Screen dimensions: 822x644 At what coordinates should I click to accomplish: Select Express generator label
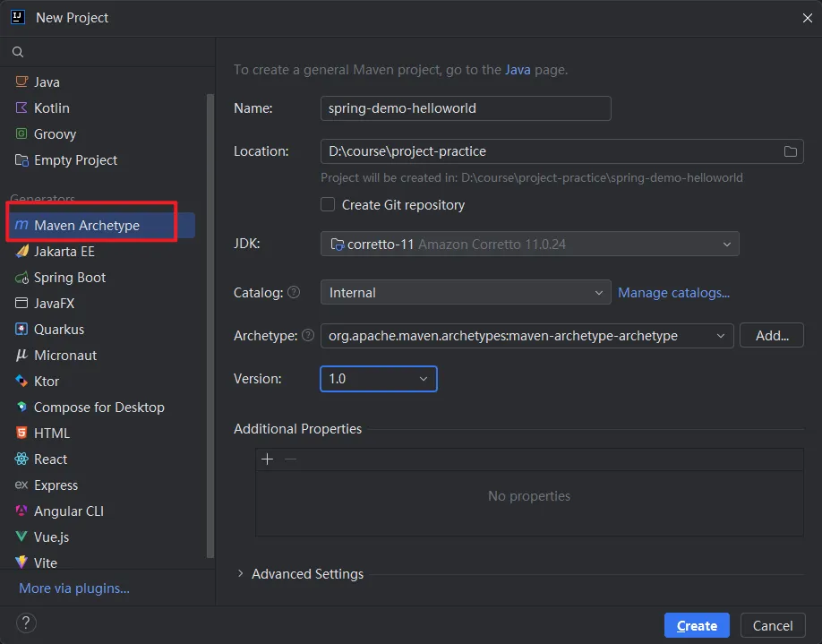[x=56, y=485]
